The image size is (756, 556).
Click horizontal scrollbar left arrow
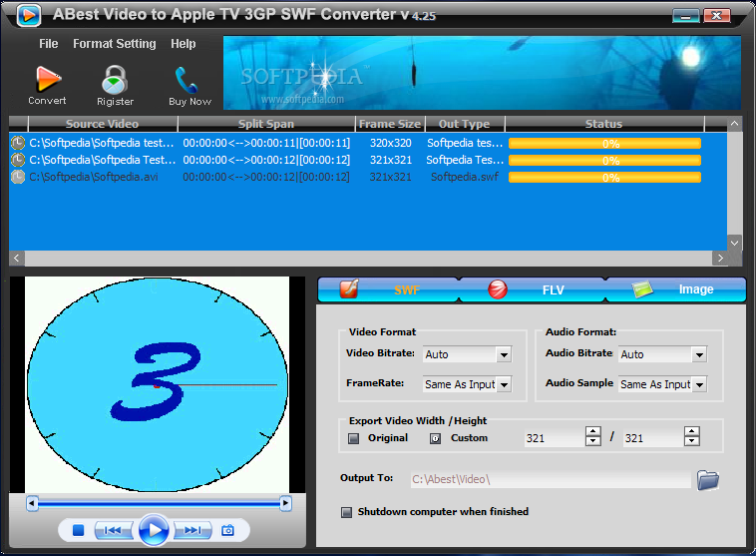[x=17, y=258]
